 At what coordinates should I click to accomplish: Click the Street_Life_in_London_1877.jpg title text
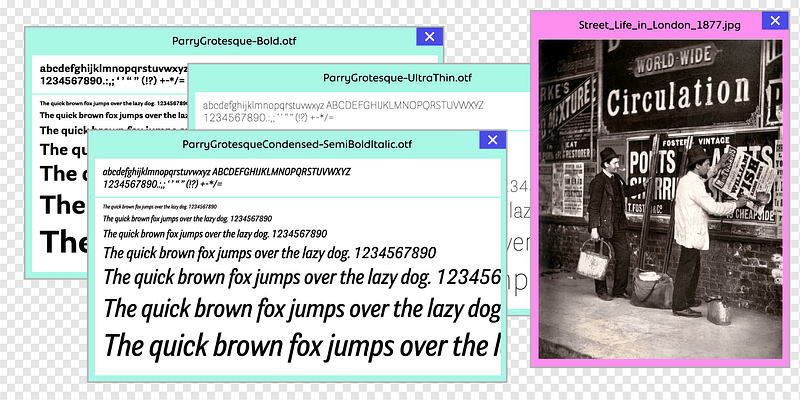tap(648, 23)
